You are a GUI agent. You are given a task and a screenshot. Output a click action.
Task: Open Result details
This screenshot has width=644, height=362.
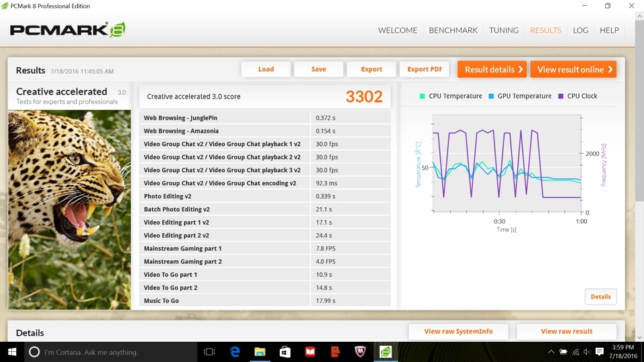tap(492, 69)
